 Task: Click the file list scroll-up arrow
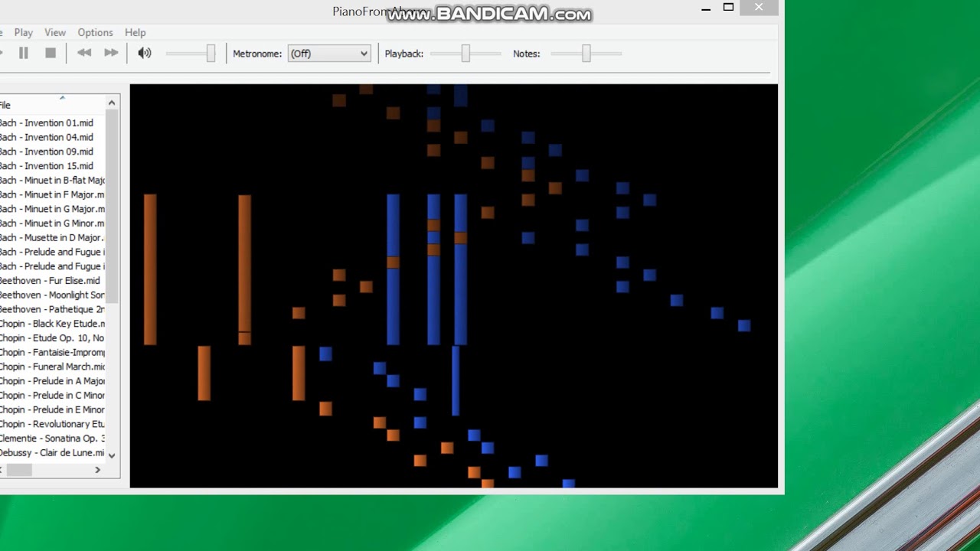pos(112,103)
